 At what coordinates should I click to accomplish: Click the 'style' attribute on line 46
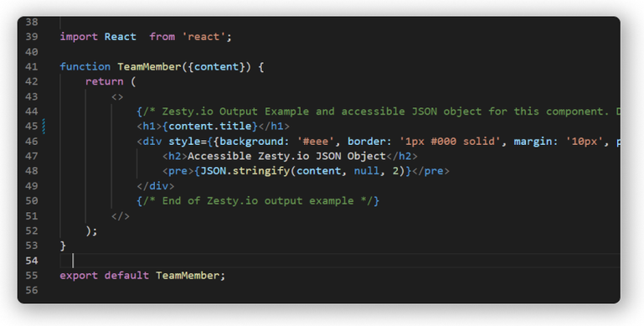[x=184, y=142]
